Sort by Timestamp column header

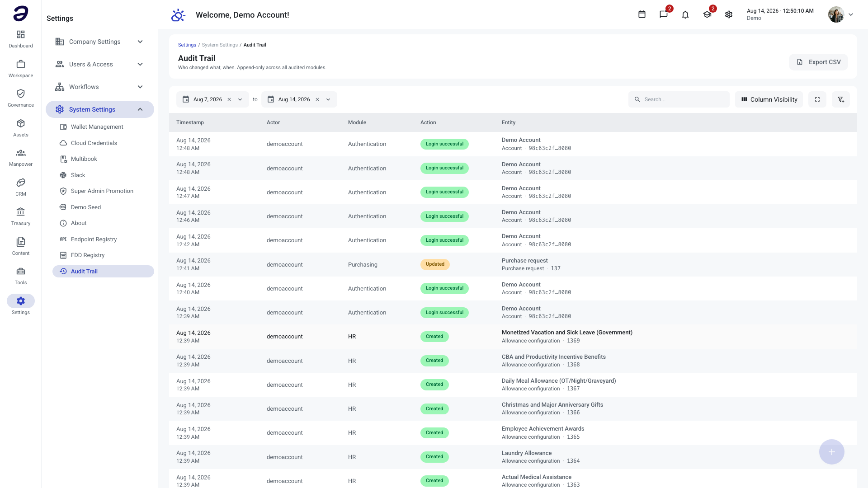pos(190,122)
